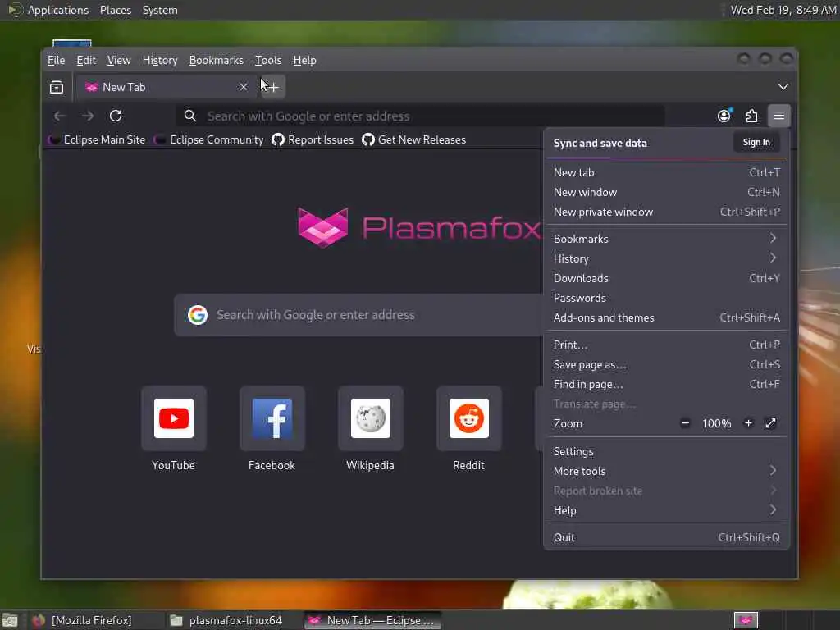Screen dimensions: 840x630
Task: Open the View menu in menu bar
Action: coord(119,60)
